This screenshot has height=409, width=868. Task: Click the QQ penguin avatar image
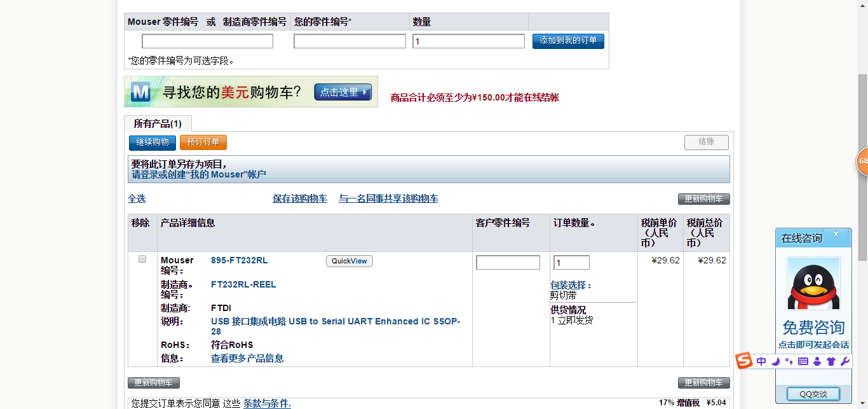click(x=813, y=284)
